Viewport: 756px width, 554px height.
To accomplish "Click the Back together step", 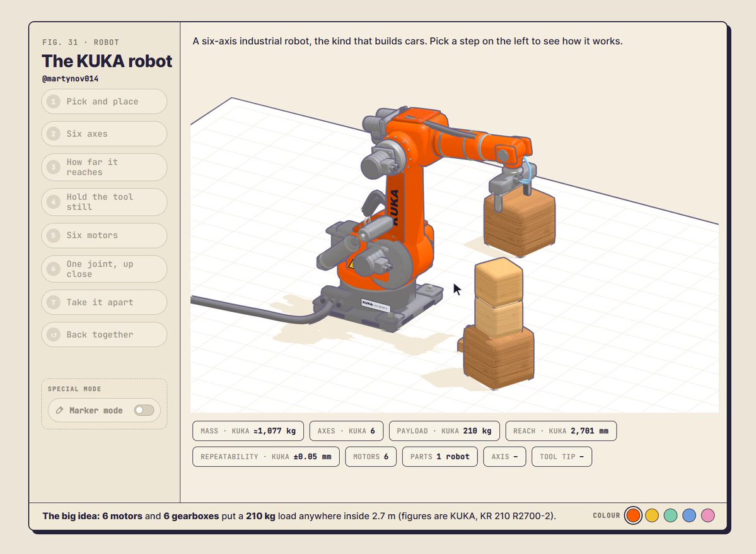I will [x=104, y=334].
